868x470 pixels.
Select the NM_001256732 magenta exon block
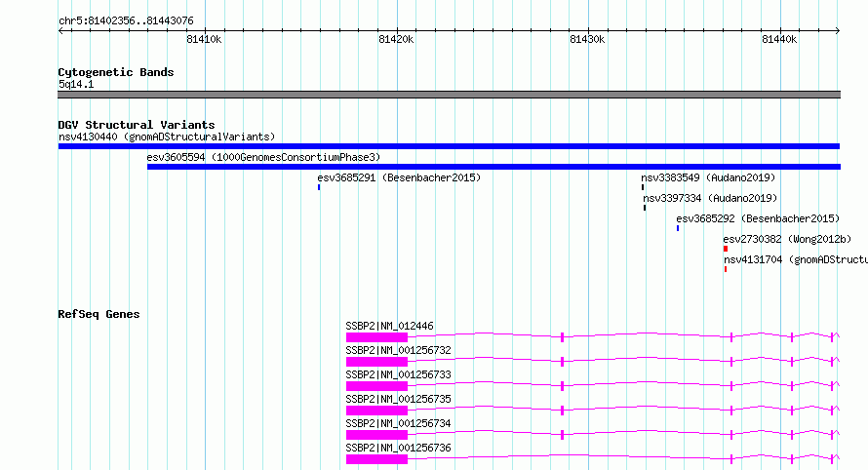point(377,362)
